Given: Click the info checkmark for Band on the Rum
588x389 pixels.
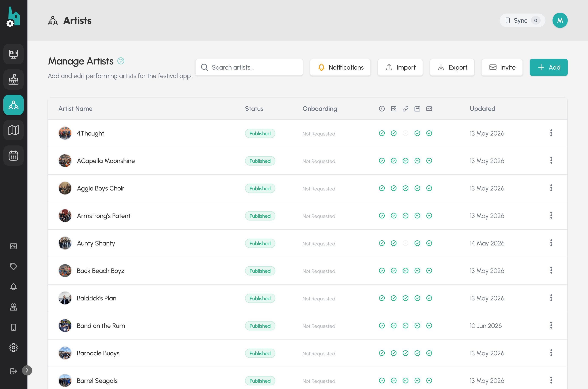Looking at the screenshot, I should (x=382, y=326).
